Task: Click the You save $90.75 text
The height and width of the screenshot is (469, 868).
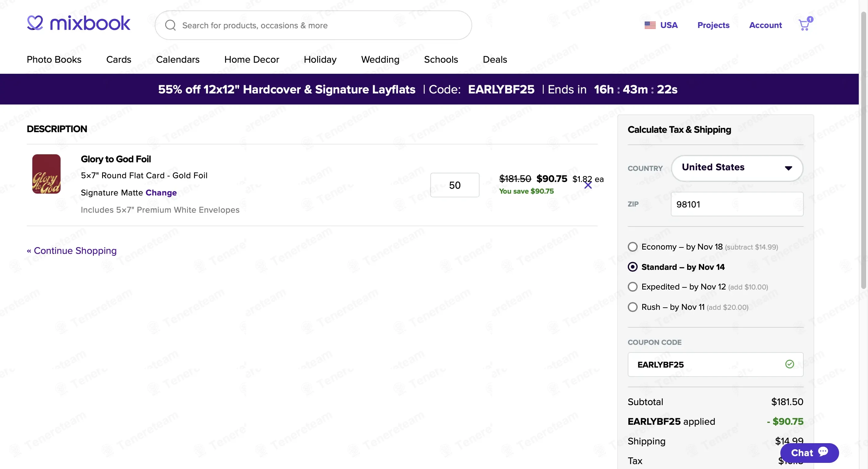Action: (526, 191)
